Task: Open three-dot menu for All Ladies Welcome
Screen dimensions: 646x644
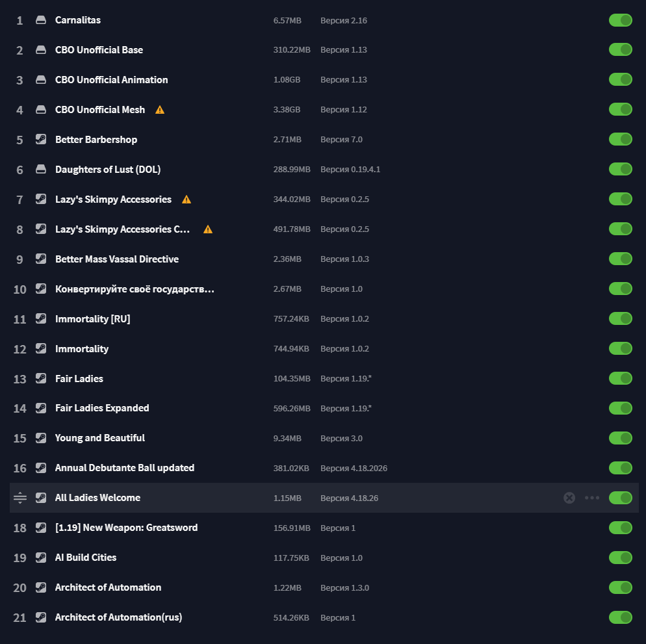Action: click(592, 498)
